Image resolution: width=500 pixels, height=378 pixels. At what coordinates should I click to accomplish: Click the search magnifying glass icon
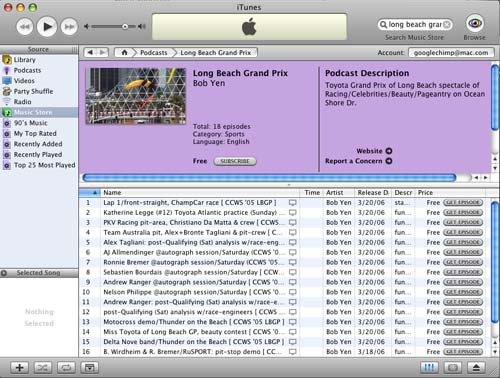pos(383,25)
